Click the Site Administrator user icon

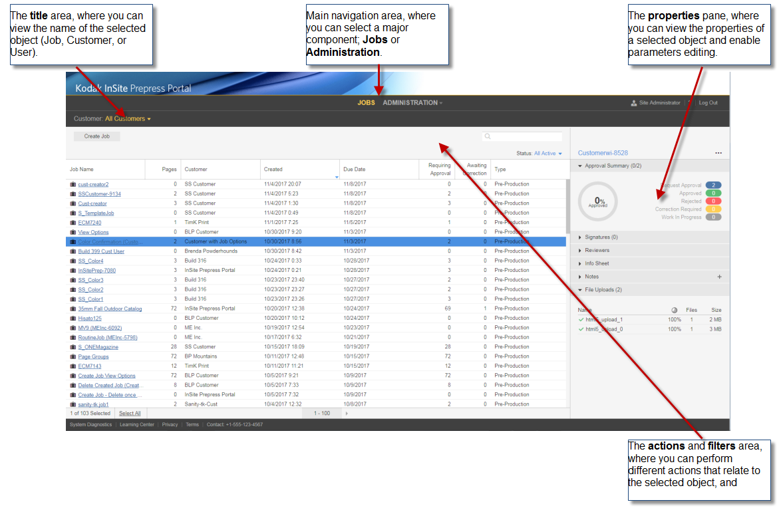(634, 103)
